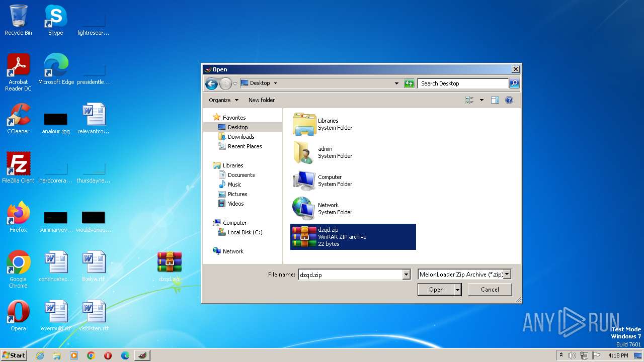The image size is (644, 362).
Task: Click the Back navigation arrow in Open dialog
Action: [211, 83]
